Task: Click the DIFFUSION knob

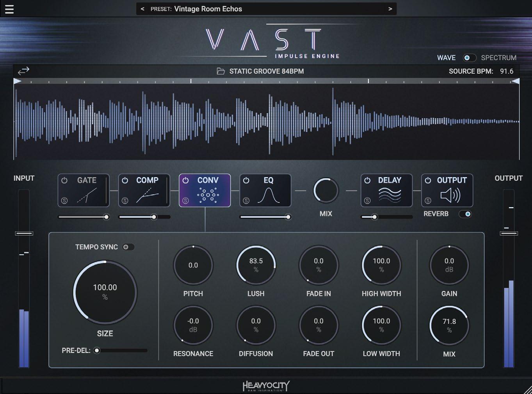Action: tap(256, 326)
